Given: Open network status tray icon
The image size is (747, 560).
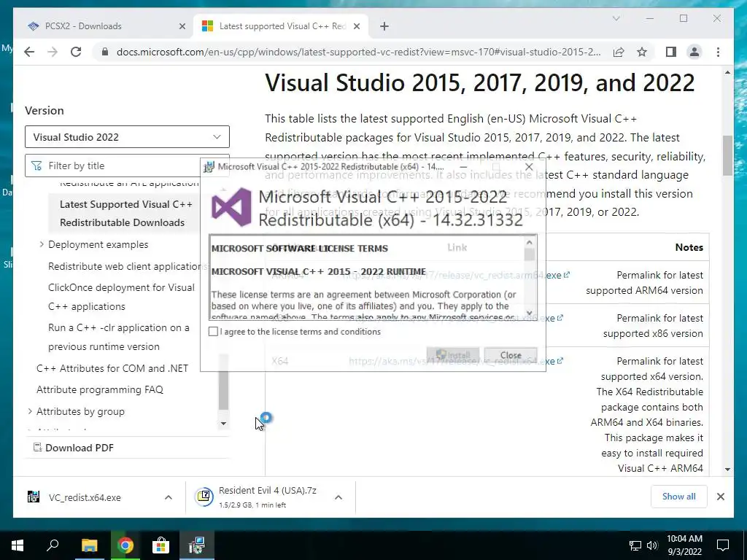Looking at the screenshot, I should [x=635, y=545].
